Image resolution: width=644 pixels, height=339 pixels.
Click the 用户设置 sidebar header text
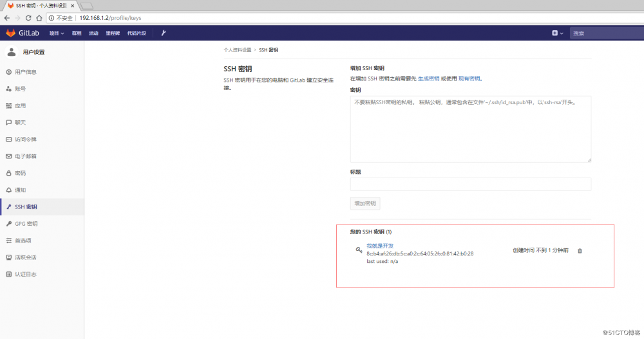point(33,52)
